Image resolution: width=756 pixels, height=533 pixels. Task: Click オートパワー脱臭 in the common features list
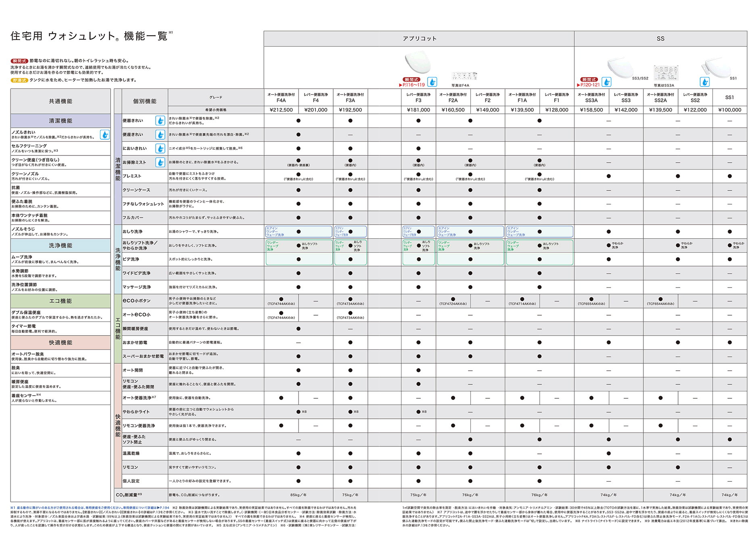tap(28, 354)
